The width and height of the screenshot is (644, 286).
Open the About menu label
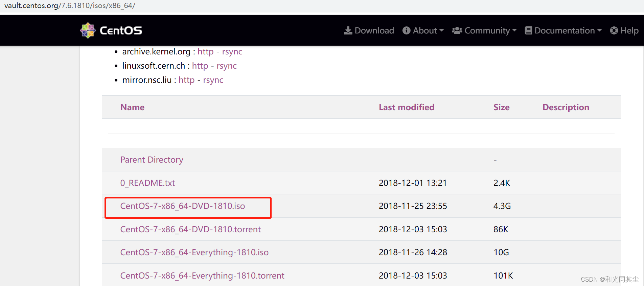425,31
